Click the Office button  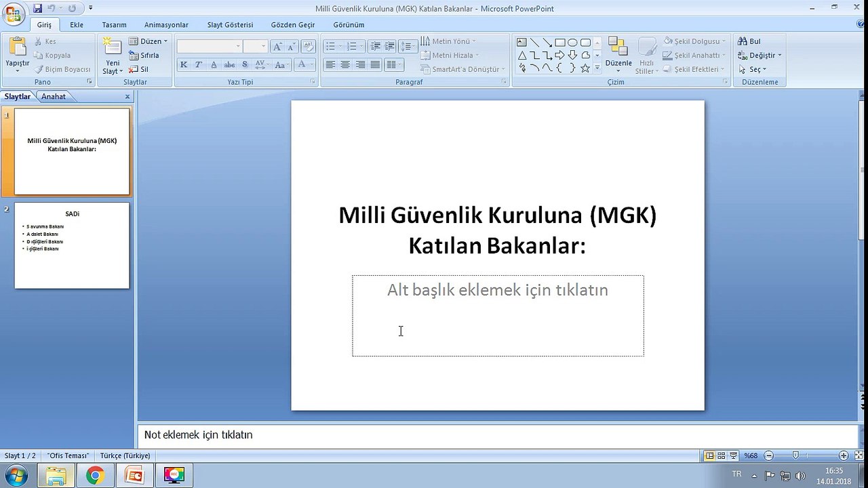(x=13, y=14)
